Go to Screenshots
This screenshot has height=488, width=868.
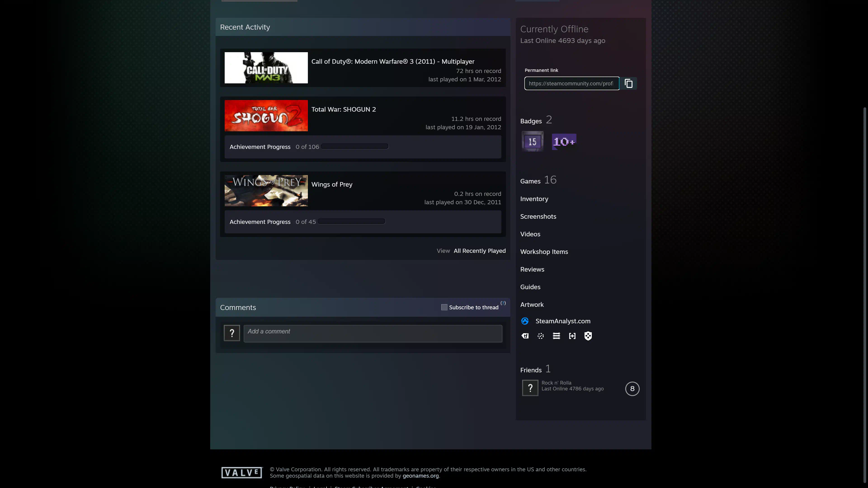tap(538, 216)
